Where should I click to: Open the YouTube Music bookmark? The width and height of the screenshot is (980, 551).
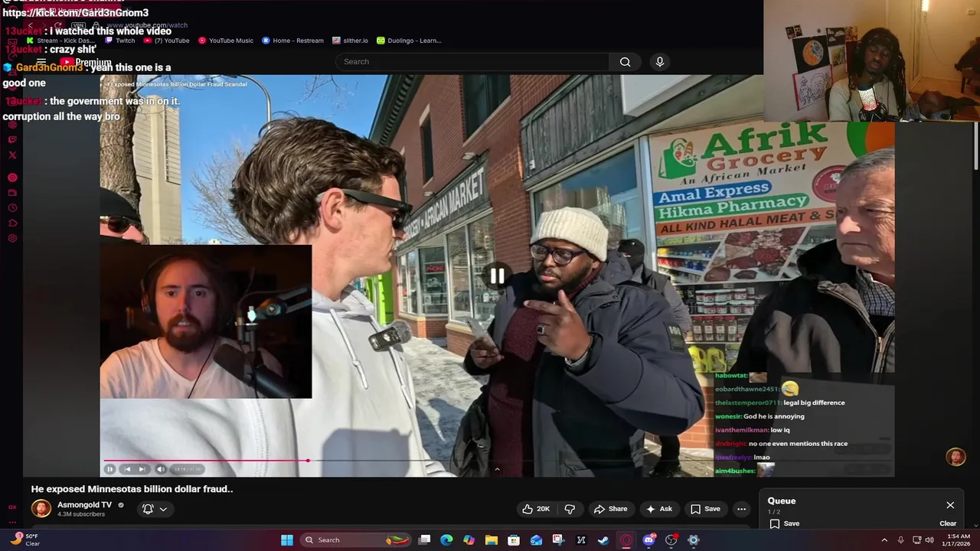pyautogui.click(x=226, y=41)
